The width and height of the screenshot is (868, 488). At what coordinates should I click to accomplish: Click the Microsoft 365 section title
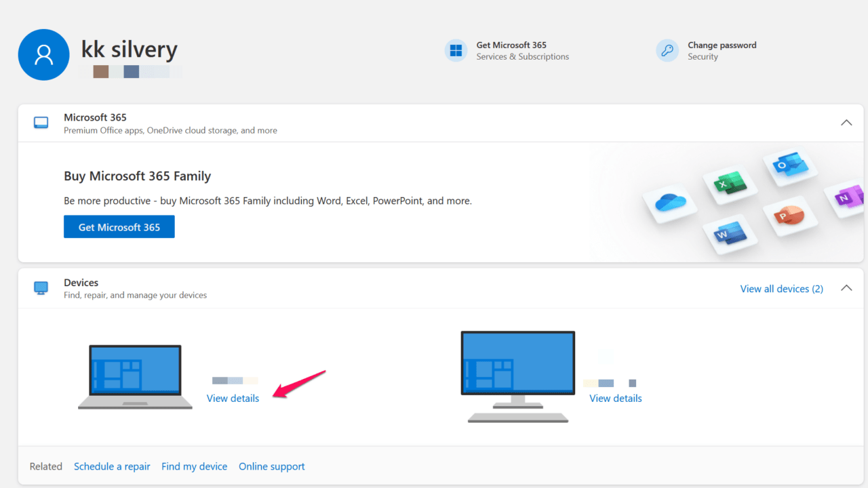tap(95, 117)
